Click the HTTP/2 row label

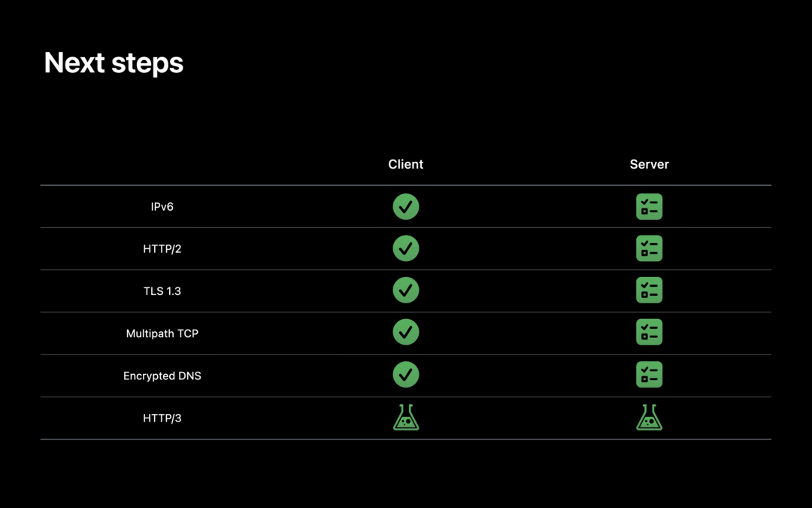pos(162,248)
